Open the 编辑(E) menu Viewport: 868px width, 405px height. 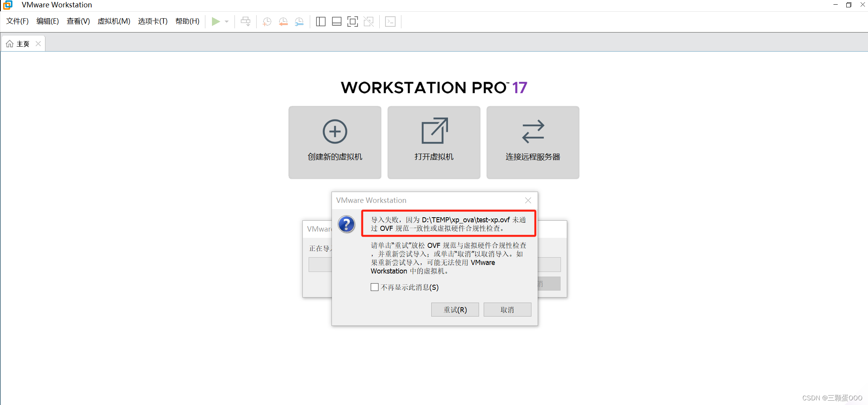tap(48, 21)
